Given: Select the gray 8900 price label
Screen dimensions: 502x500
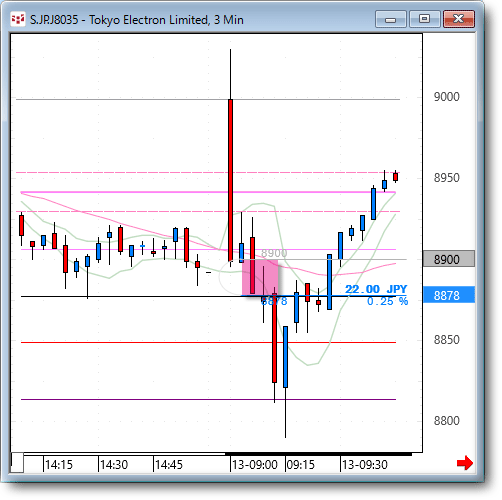Looking at the screenshot, I should coord(449,259).
